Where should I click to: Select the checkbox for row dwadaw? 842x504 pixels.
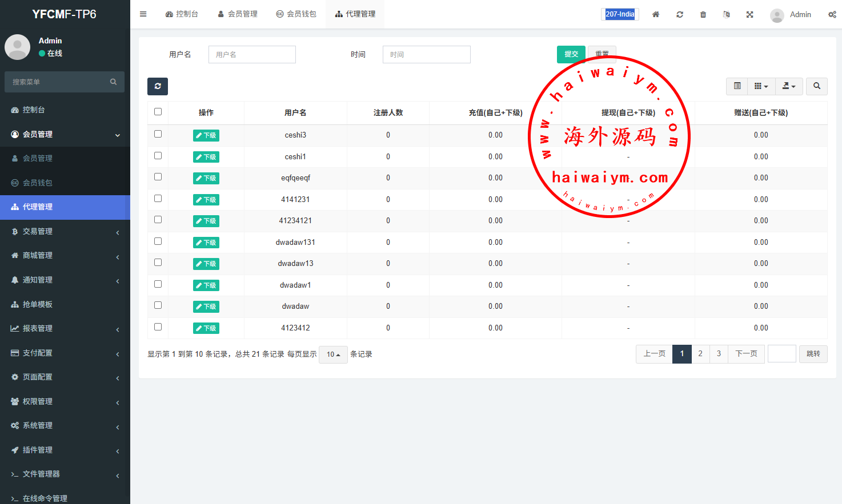point(158,305)
